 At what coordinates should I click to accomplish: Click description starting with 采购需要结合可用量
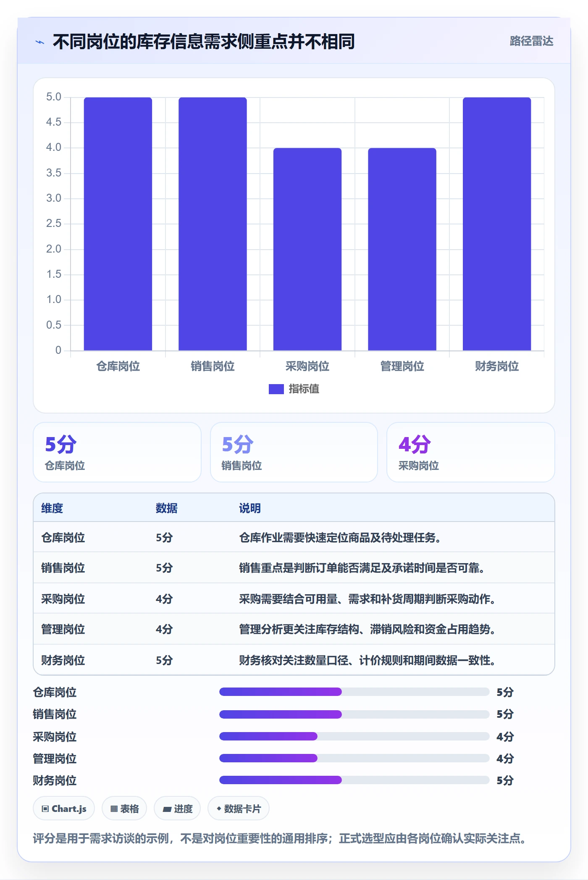pos(367,599)
